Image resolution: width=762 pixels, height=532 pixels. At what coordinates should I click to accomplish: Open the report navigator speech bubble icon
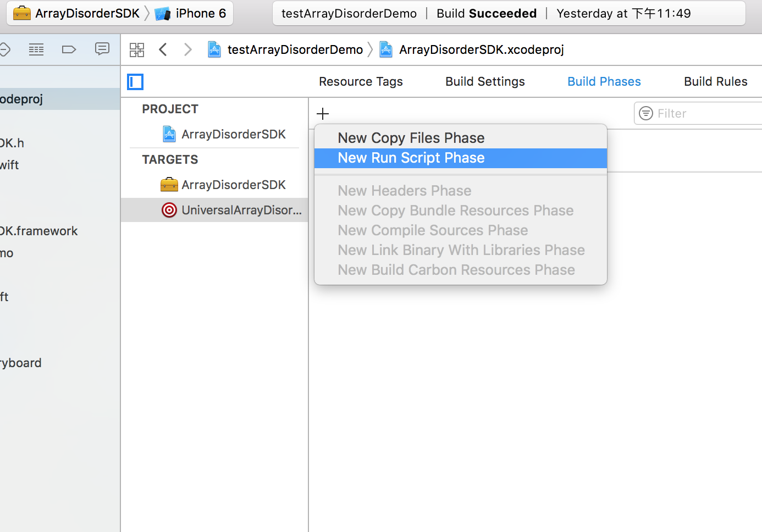click(102, 49)
